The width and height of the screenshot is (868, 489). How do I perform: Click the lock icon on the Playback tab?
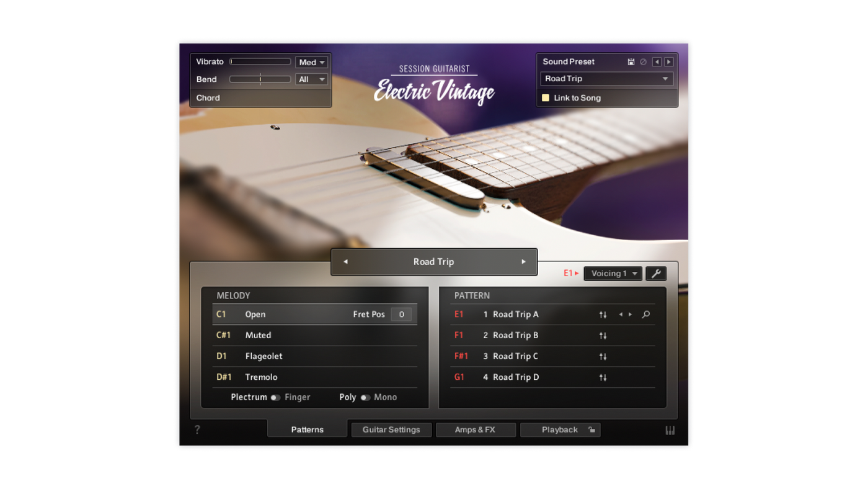tap(592, 429)
